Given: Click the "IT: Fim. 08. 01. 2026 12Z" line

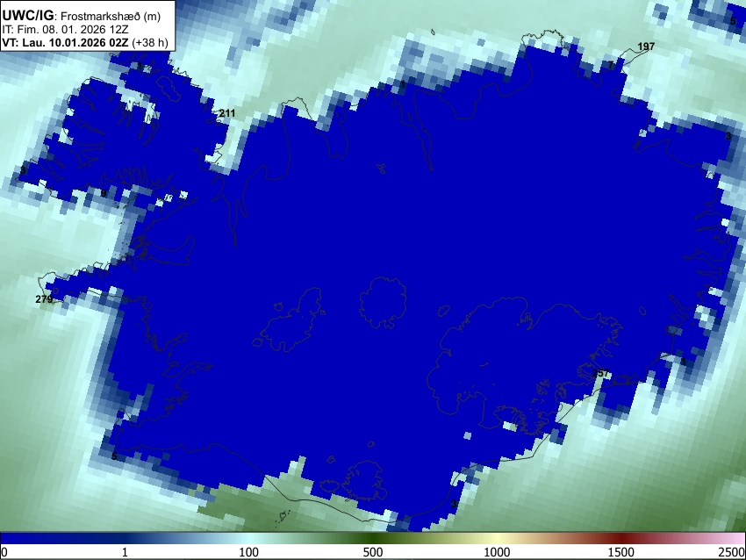Looking at the screenshot, I should point(65,30).
